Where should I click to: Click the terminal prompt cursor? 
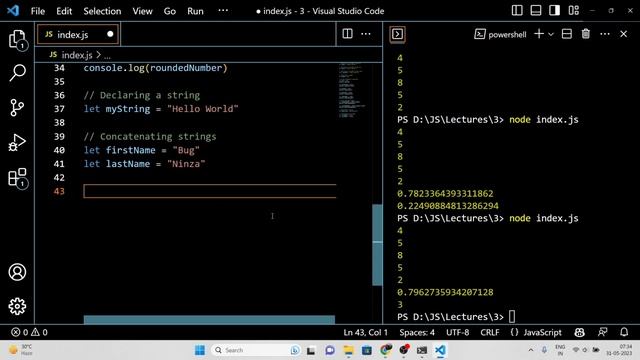512,317
